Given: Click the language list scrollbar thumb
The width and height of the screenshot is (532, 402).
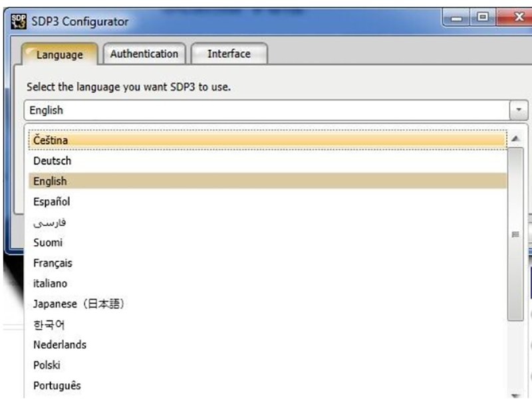Looking at the screenshot, I should tap(515, 234).
